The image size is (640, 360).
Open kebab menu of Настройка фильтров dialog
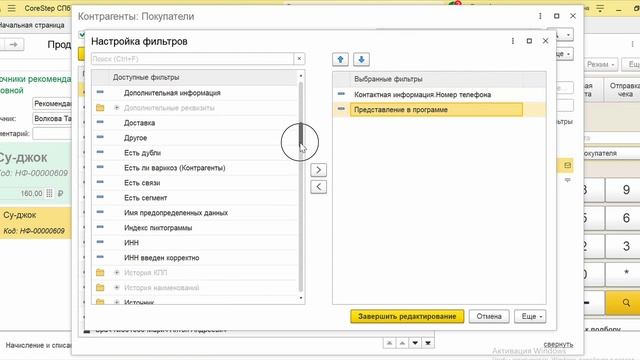click(513, 41)
